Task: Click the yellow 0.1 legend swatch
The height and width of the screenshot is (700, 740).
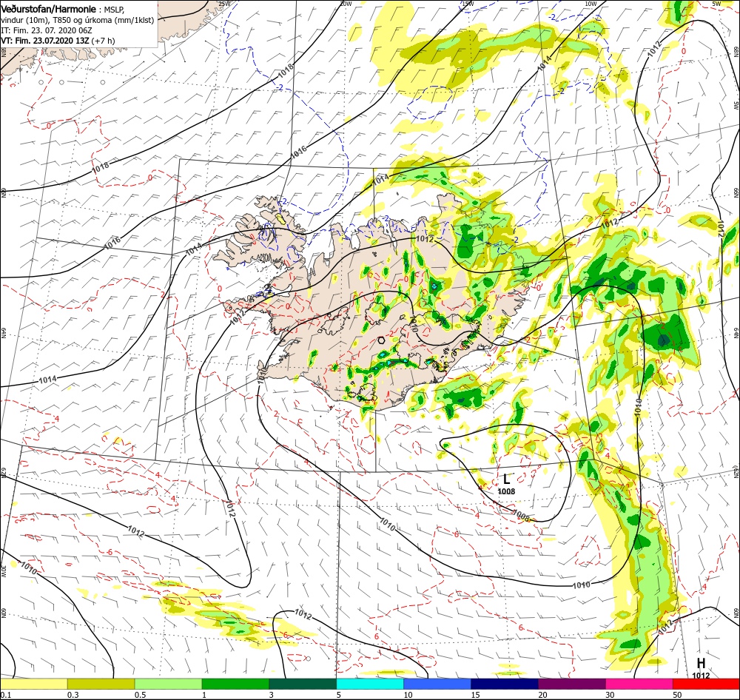Action: [x=34, y=684]
